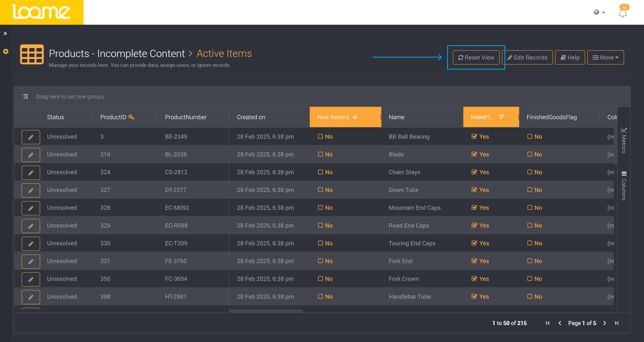Edit the Chain Stays row pencil icon

31,172
